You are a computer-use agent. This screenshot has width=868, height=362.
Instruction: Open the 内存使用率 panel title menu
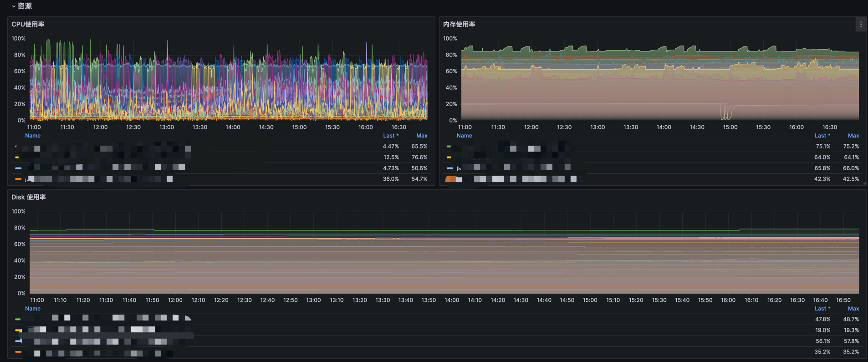click(x=459, y=25)
